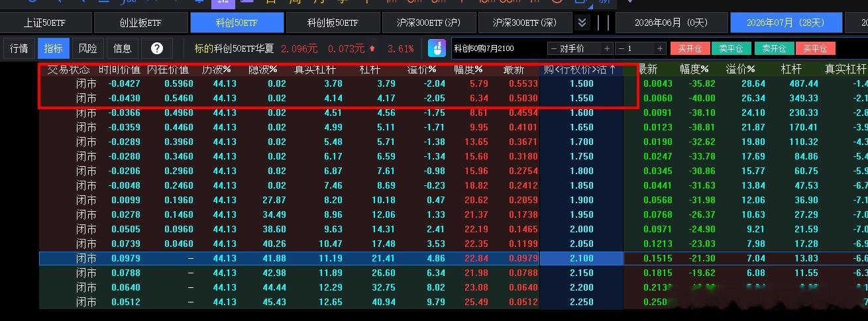Viewport: 868px width, 321px height.
Task: Click implied volatility value 45.43
Action: pos(274,302)
